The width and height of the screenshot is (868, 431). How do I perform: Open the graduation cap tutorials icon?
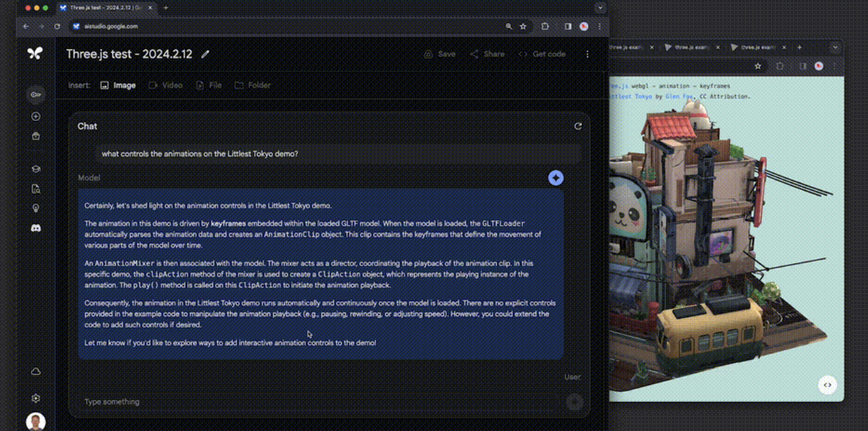click(x=36, y=169)
